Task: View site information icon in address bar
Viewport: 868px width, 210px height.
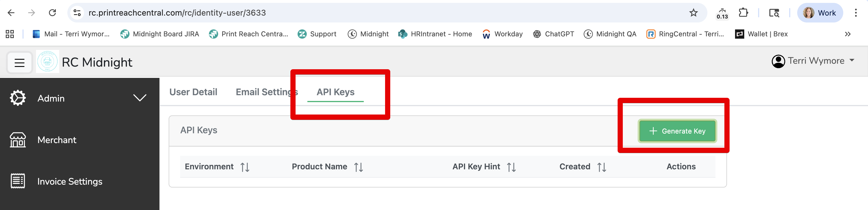Action: click(77, 13)
